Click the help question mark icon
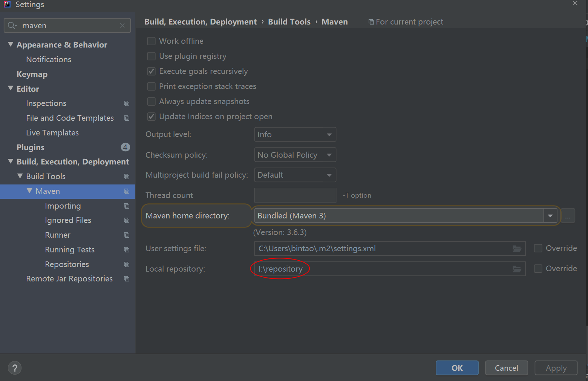 click(15, 368)
